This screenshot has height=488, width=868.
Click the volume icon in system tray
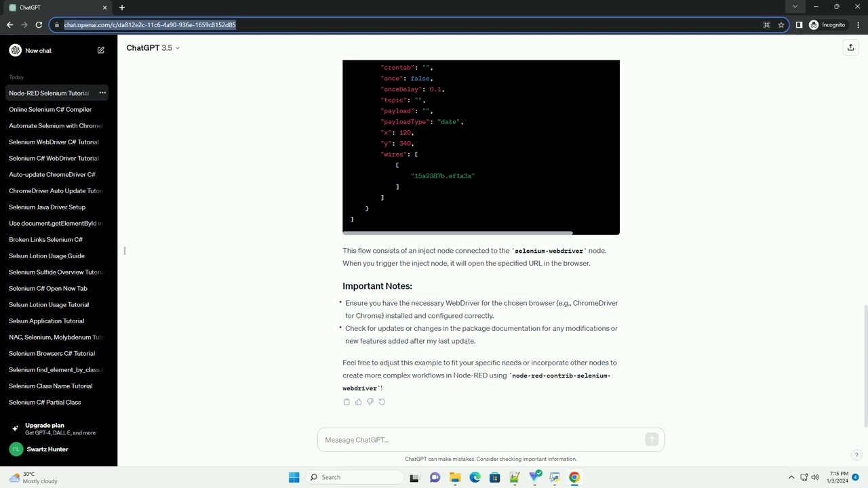[x=814, y=477]
